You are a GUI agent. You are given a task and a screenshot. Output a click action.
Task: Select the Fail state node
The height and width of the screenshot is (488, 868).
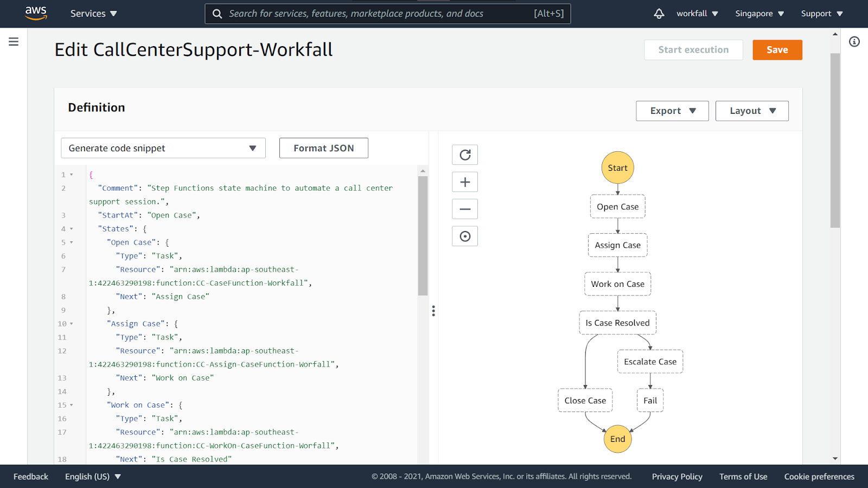coord(650,400)
